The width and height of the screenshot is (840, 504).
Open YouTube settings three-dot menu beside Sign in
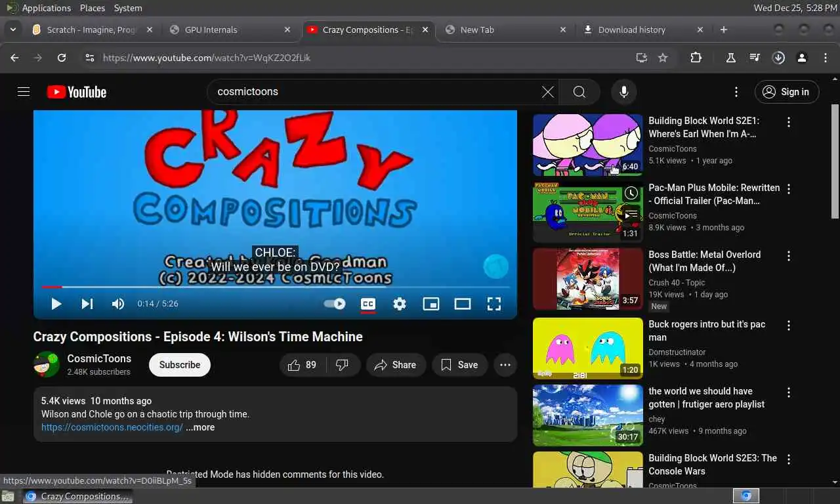click(736, 92)
